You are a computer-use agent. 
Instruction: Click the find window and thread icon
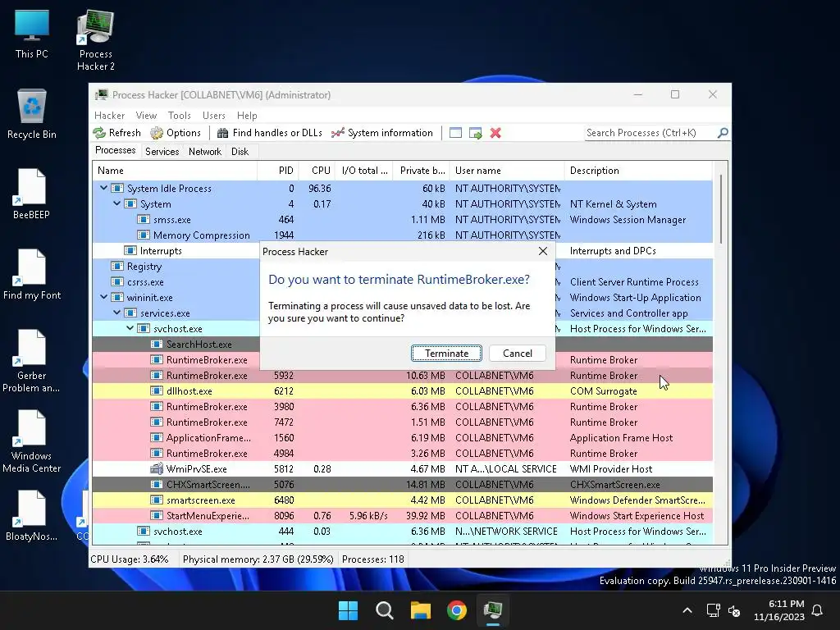(x=475, y=133)
